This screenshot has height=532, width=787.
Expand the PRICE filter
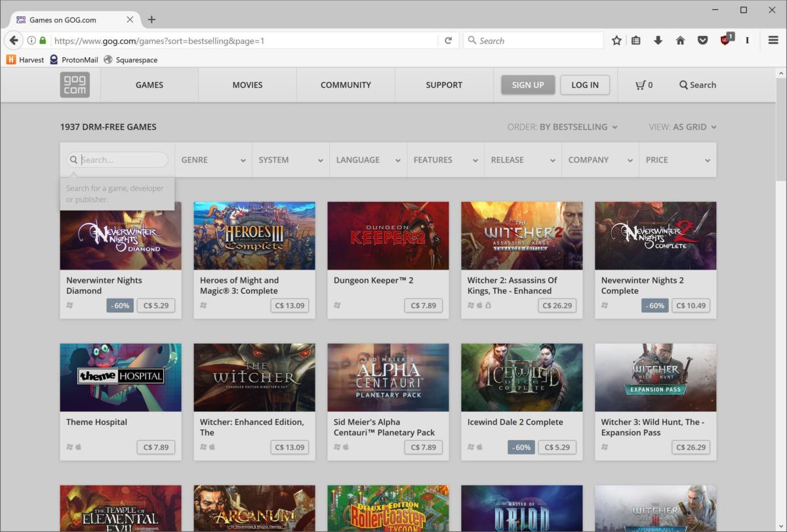(x=677, y=160)
